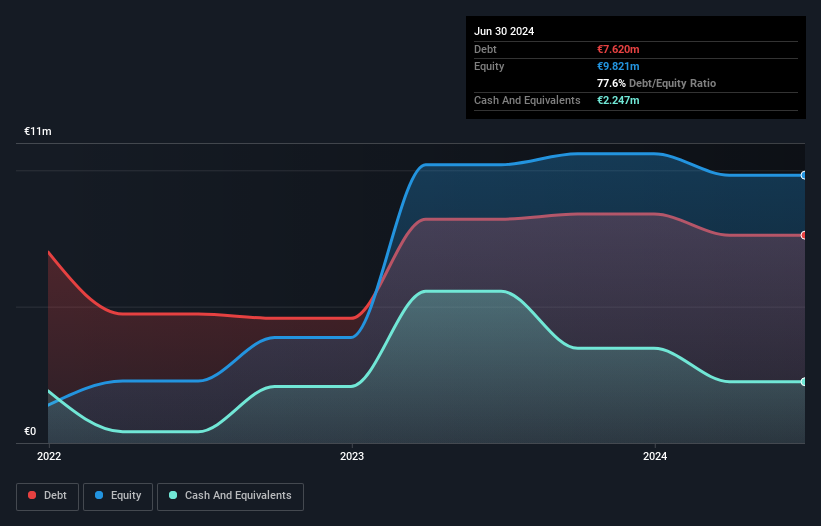The image size is (821, 526).
Task: Select the Equity endpoint marker on the chart
Action: coord(803,175)
